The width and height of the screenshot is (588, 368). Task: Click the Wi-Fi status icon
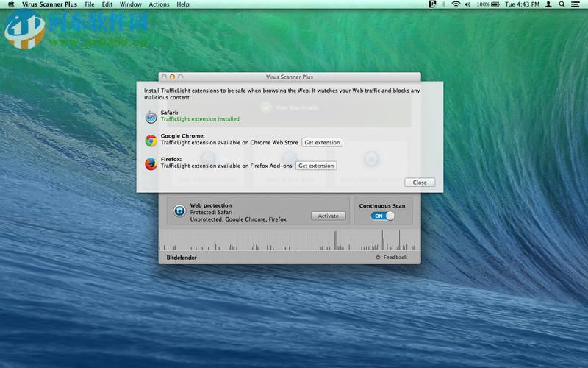click(456, 4)
